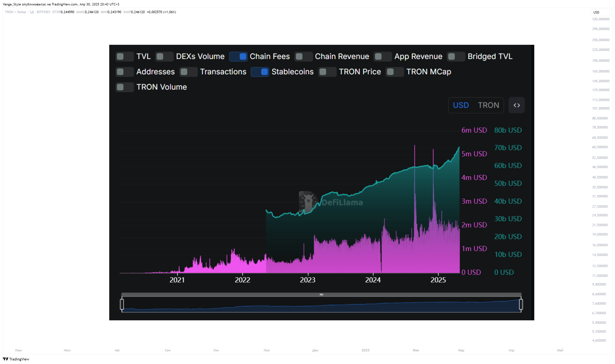Click the range slider mini chart area
The image size is (615, 364).
point(321,305)
